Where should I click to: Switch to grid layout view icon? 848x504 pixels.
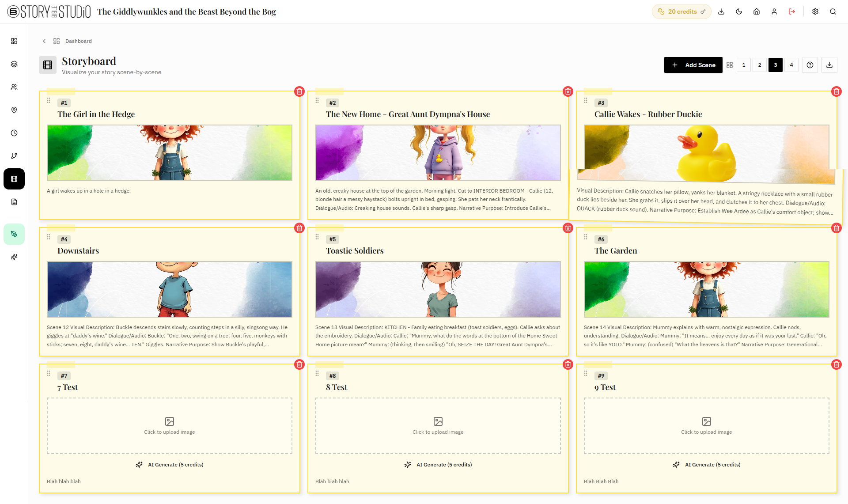point(730,65)
